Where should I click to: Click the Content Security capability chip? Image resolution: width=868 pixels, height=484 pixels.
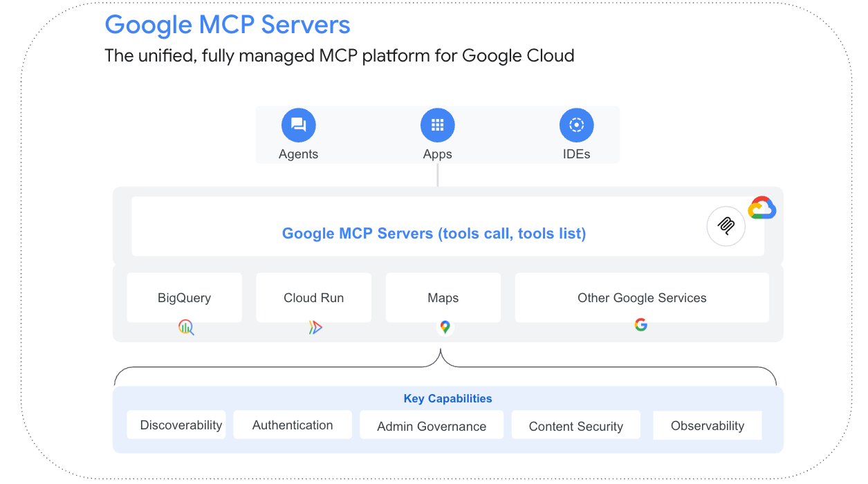click(575, 426)
